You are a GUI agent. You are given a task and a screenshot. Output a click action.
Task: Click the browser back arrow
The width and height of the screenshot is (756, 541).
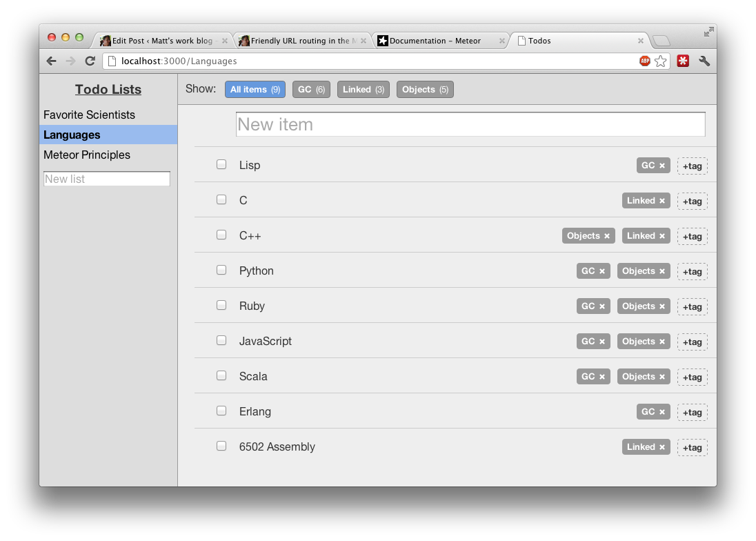click(x=52, y=61)
